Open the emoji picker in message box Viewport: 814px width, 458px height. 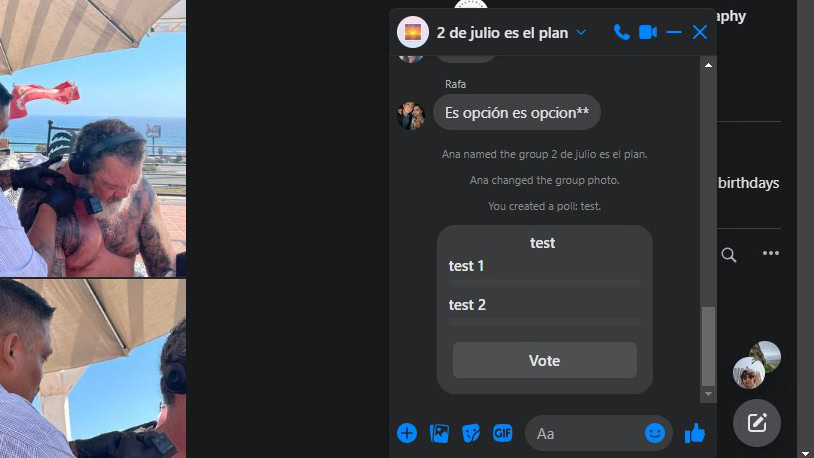point(655,433)
